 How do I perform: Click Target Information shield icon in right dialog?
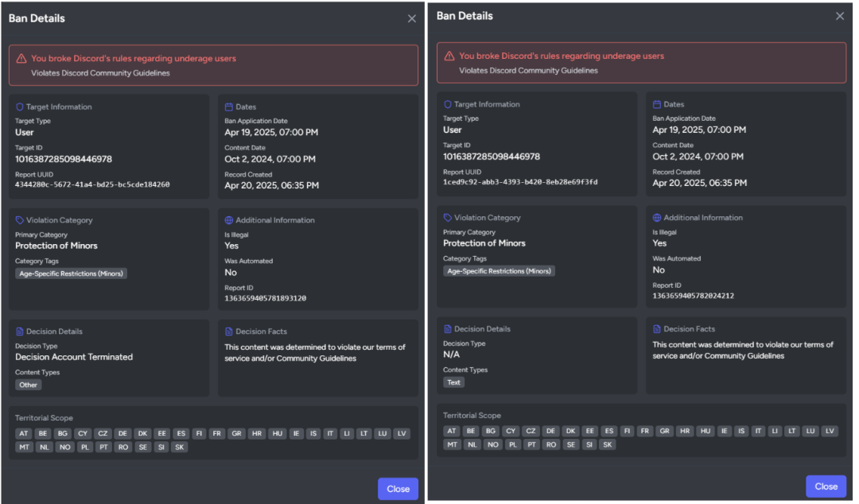click(x=448, y=104)
